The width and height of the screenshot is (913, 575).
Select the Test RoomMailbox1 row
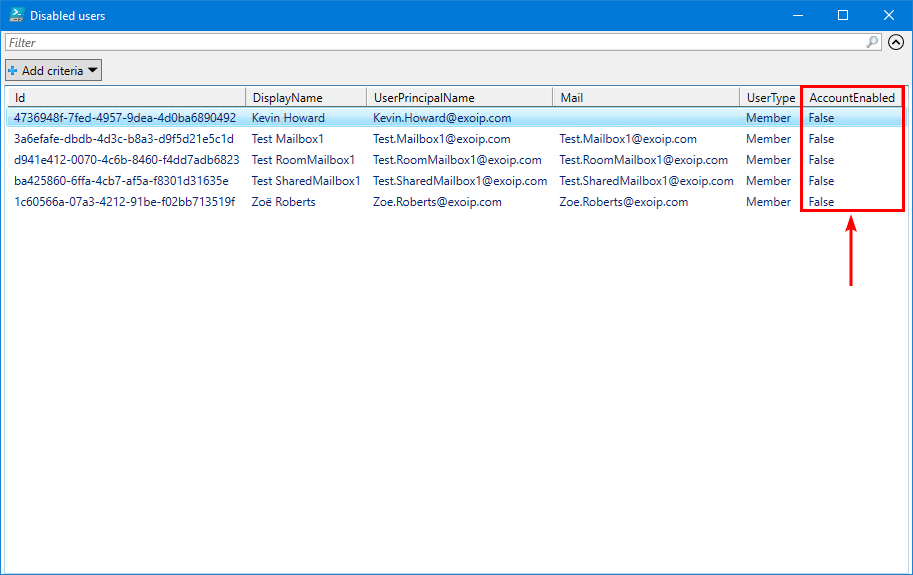[x=303, y=160]
